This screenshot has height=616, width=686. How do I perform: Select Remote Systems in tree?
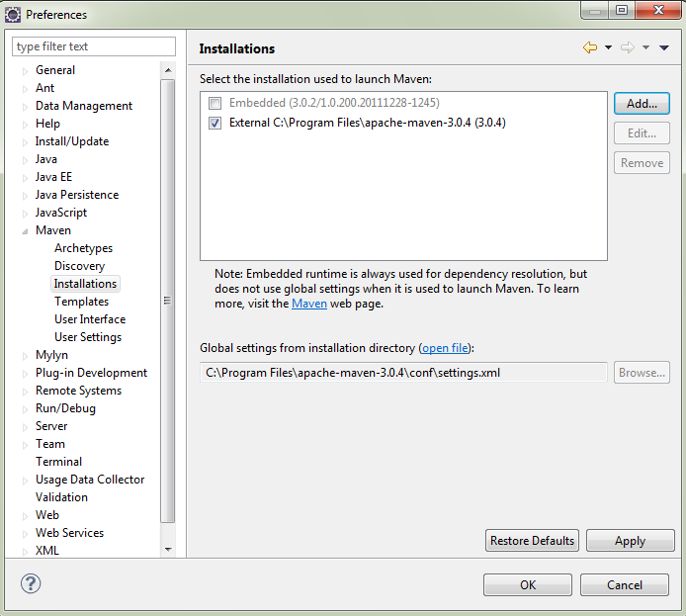coord(79,391)
